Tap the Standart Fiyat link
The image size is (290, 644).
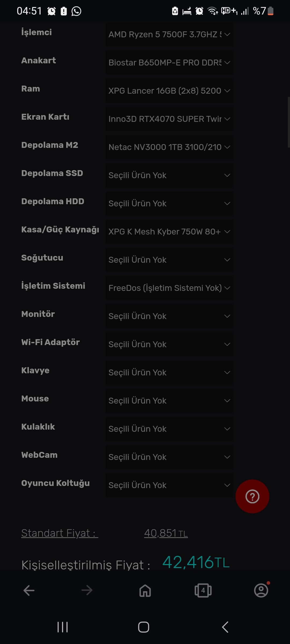click(x=60, y=533)
